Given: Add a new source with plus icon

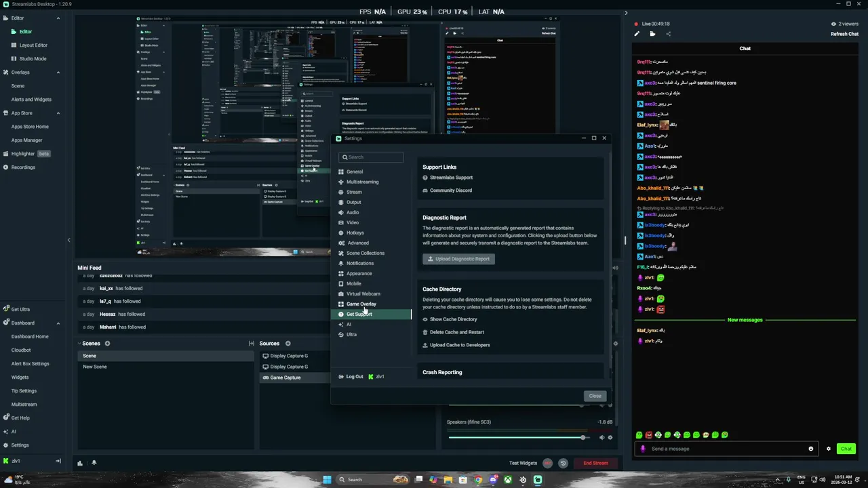Looking at the screenshot, I should click(288, 344).
